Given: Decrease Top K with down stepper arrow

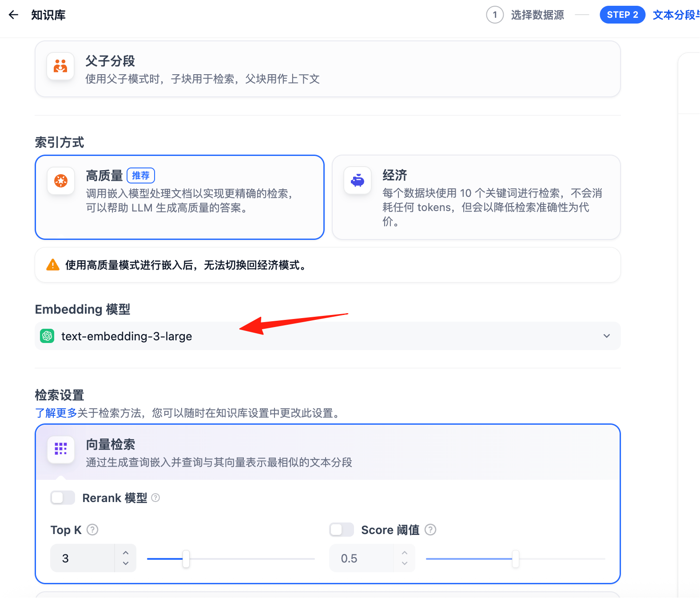Looking at the screenshot, I should pyautogui.click(x=126, y=563).
